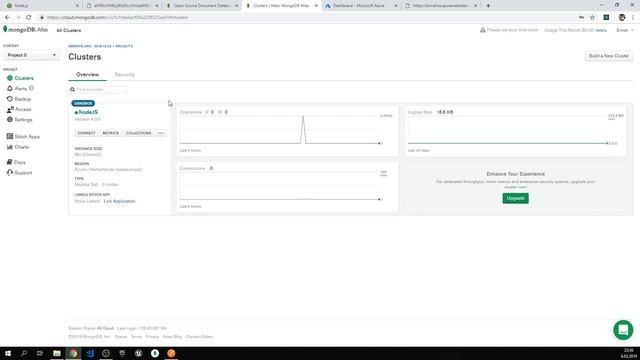Click the saved-password key icon in address bar
The width and height of the screenshot is (640, 360).
(582, 18)
